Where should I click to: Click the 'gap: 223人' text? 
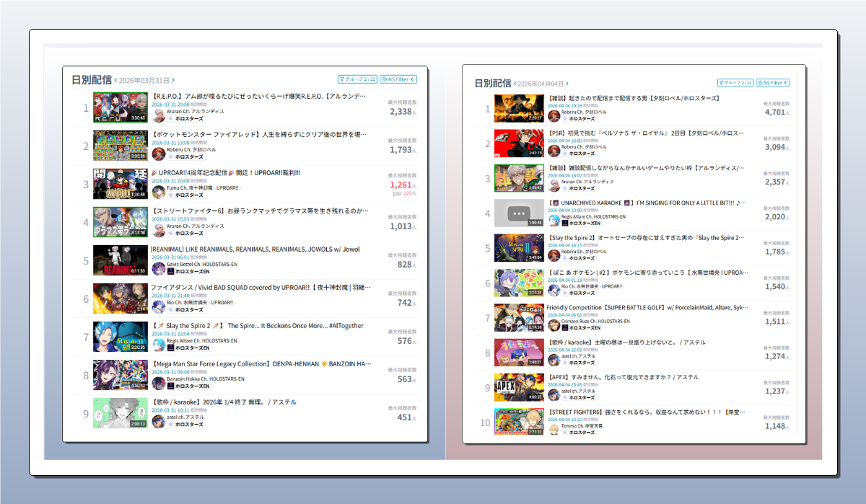[404, 193]
